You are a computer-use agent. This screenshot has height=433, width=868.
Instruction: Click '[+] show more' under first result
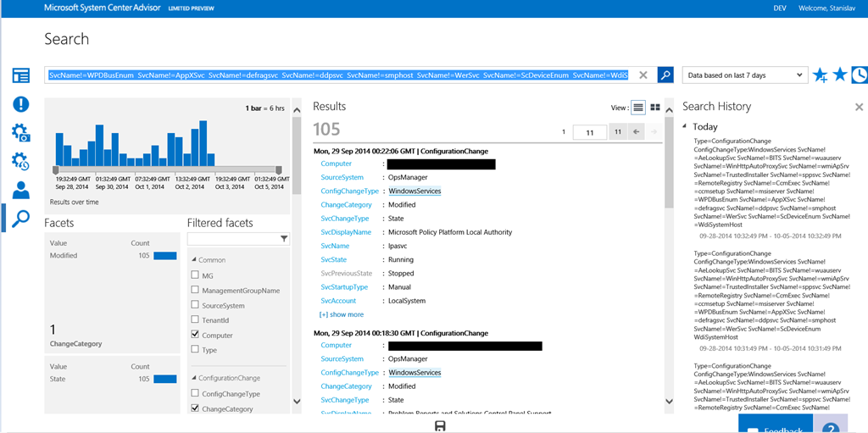[341, 314]
